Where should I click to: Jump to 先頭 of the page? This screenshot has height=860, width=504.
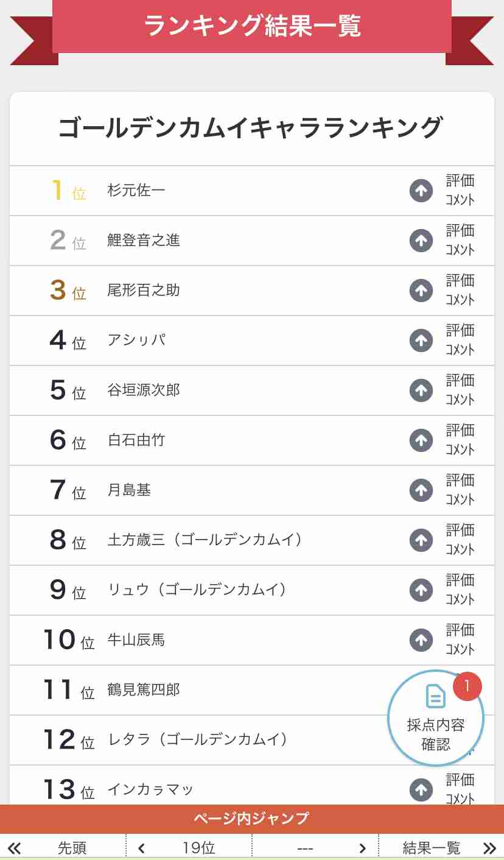click(x=72, y=848)
